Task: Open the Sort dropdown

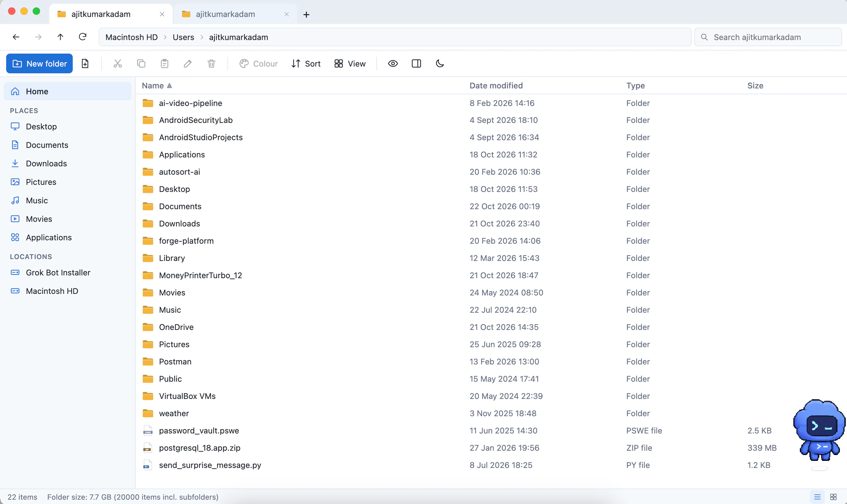Action: point(306,63)
